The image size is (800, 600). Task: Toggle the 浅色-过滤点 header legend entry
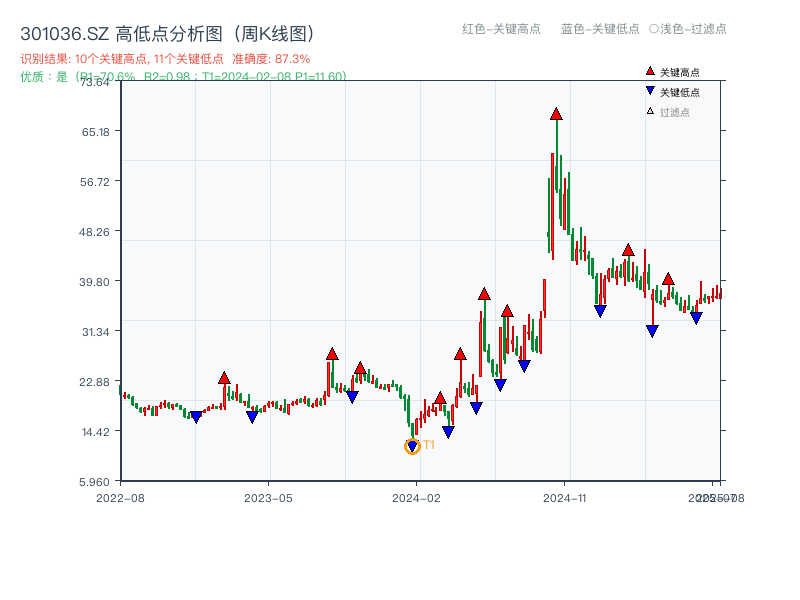(x=688, y=29)
